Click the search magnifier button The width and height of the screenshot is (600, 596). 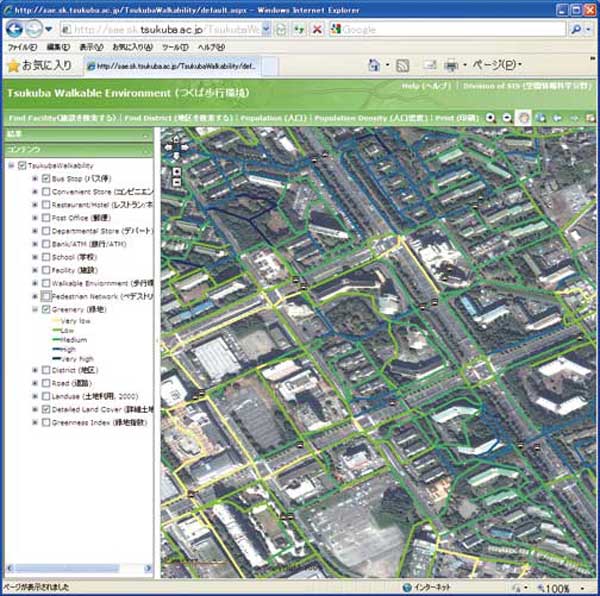point(576,29)
